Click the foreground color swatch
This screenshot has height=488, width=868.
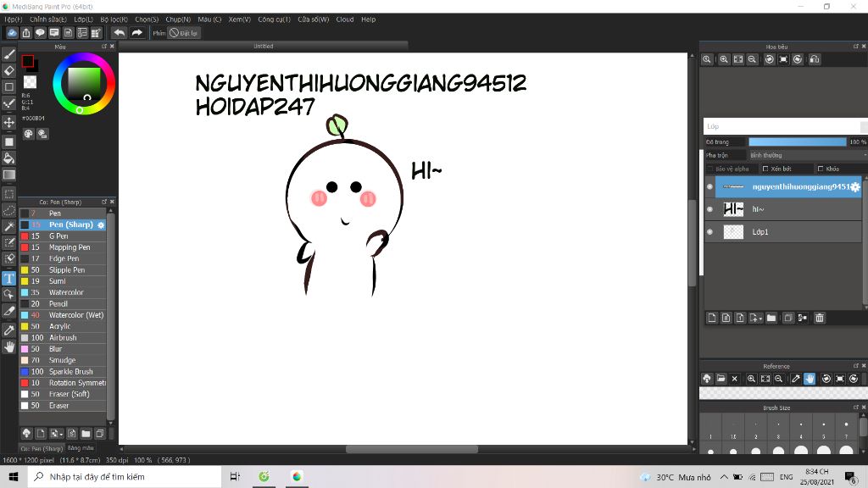coord(28,61)
